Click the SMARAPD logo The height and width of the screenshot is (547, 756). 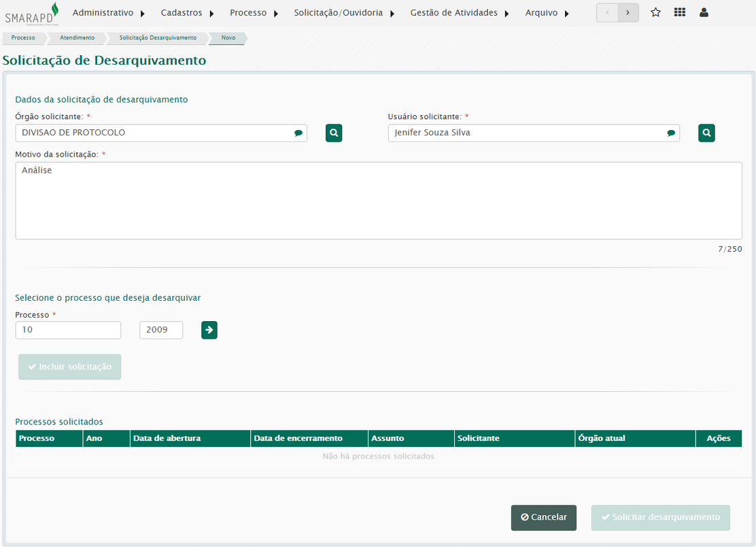coord(32,14)
